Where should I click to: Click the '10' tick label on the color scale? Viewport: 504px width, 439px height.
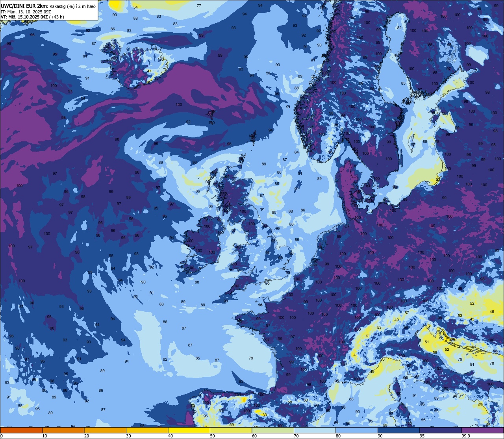(x=44, y=436)
